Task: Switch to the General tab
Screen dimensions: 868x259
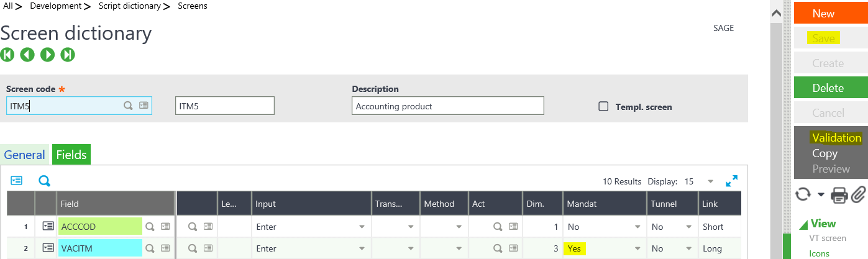Action: (x=25, y=155)
